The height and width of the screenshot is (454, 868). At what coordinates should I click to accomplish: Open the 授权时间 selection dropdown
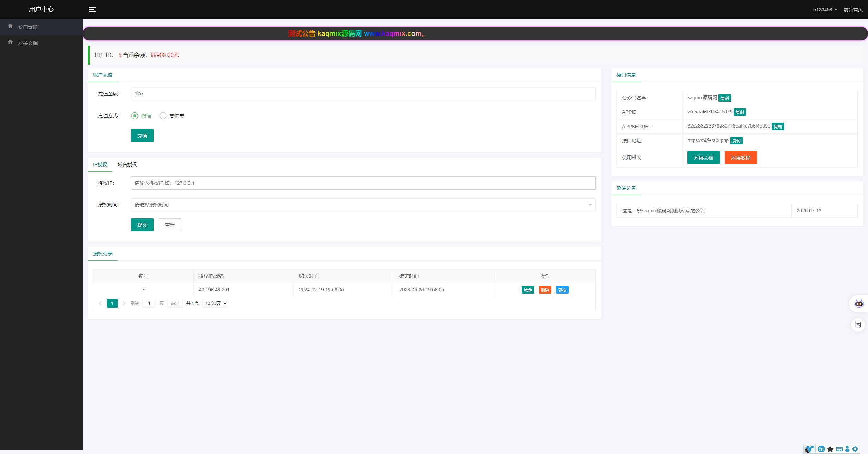(363, 205)
